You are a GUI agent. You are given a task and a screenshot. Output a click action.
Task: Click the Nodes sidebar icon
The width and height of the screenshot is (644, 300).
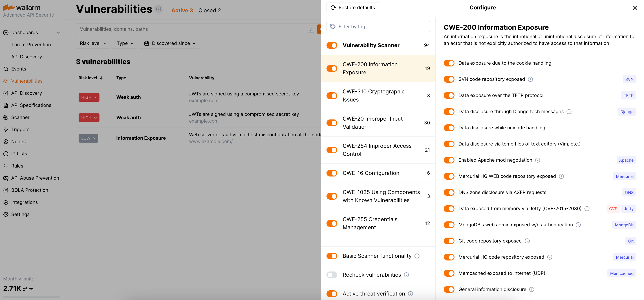coord(6,141)
